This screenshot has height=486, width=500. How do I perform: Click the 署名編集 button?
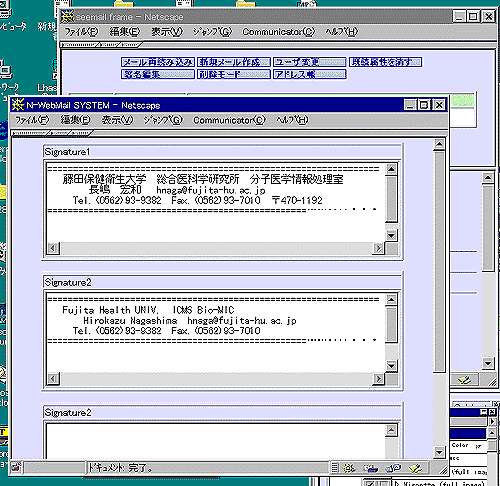pyautogui.click(x=158, y=74)
